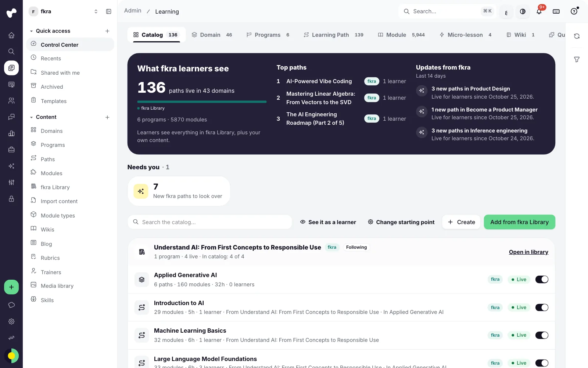Click the sparkle icon on new paths card

pos(141,191)
